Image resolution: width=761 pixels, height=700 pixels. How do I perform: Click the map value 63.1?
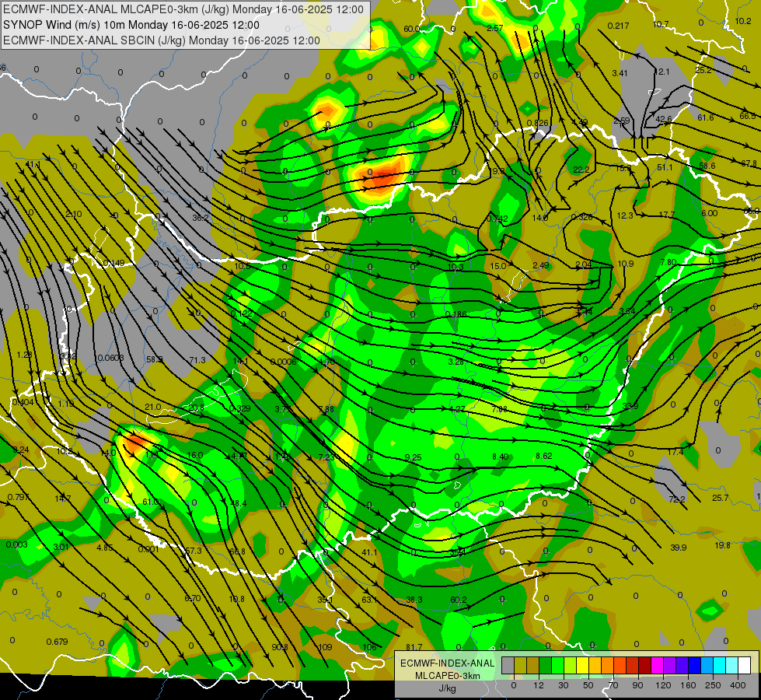click(x=369, y=600)
